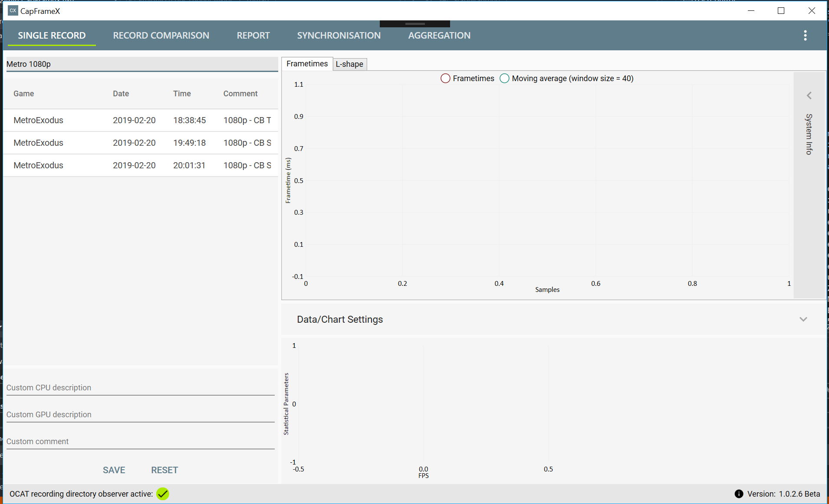This screenshot has width=829, height=504.
Task: Toggle the Moving average legend marker
Action: point(504,79)
